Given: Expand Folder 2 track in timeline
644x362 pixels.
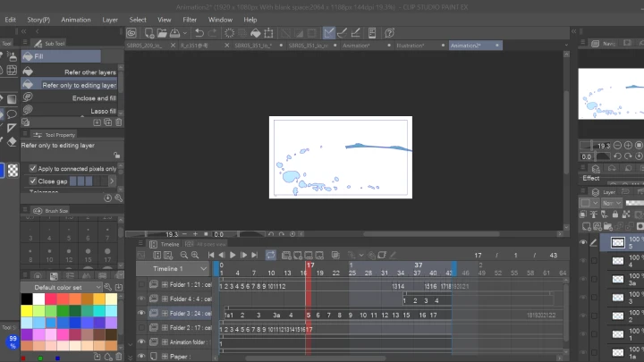Looking at the screenshot, I should [165, 327].
